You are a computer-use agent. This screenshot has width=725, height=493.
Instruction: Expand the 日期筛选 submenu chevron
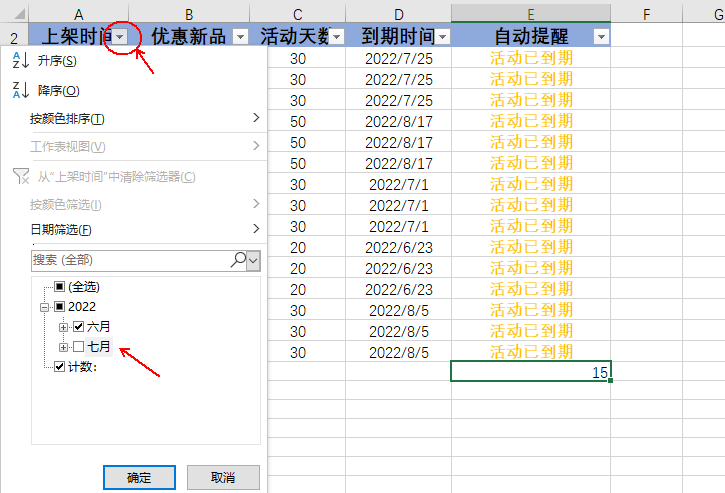coord(256,228)
